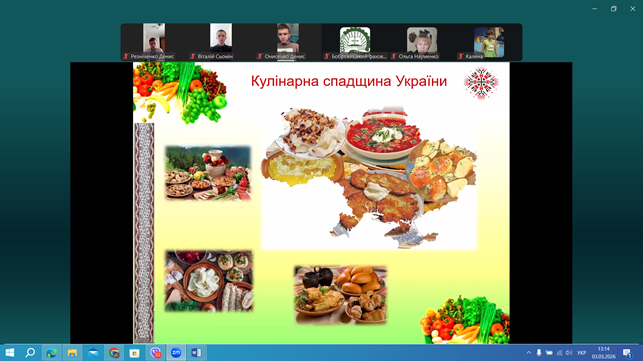Open the Word icon in the taskbar
The height and width of the screenshot is (361, 643).
pyautogui.click(x=196, y=352)
